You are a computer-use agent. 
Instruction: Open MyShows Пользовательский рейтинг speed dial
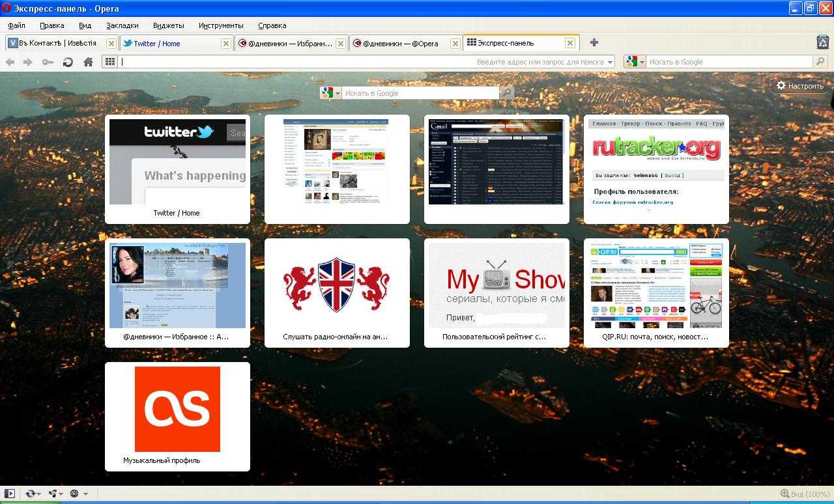(496, 293)
